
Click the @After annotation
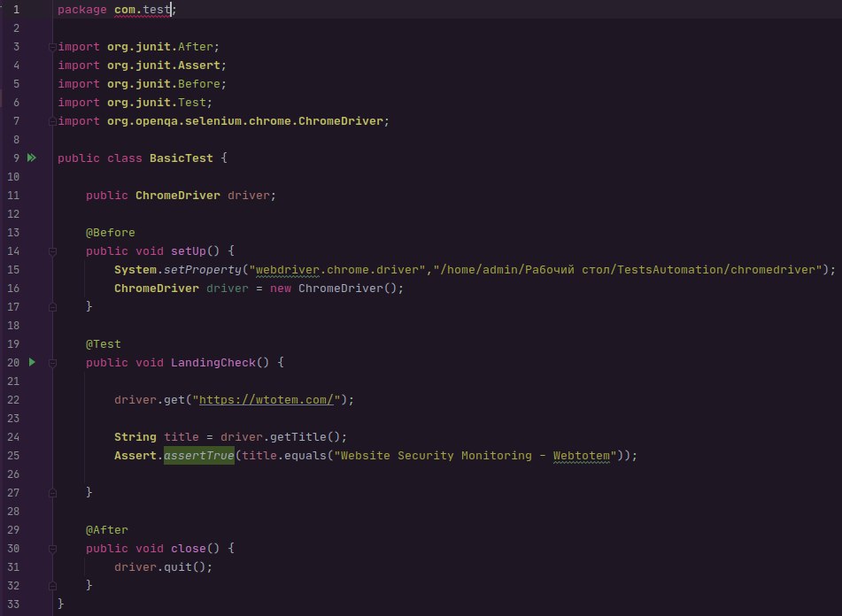[x=107, y=529]
